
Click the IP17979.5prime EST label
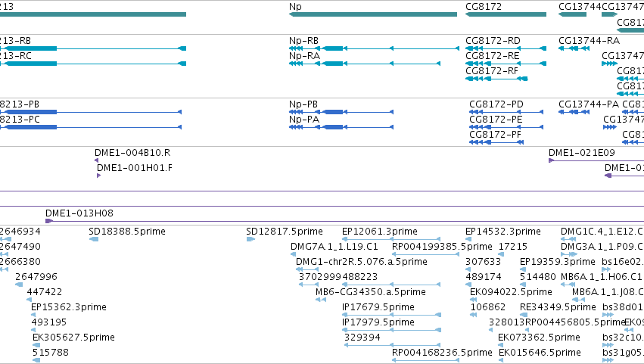point(378,322)
